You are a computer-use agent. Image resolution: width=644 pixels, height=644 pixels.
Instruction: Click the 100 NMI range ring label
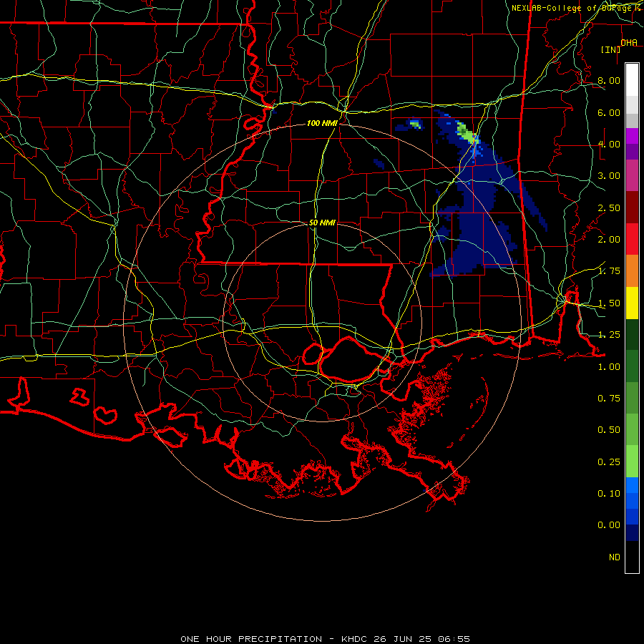[x=322, y=123]
